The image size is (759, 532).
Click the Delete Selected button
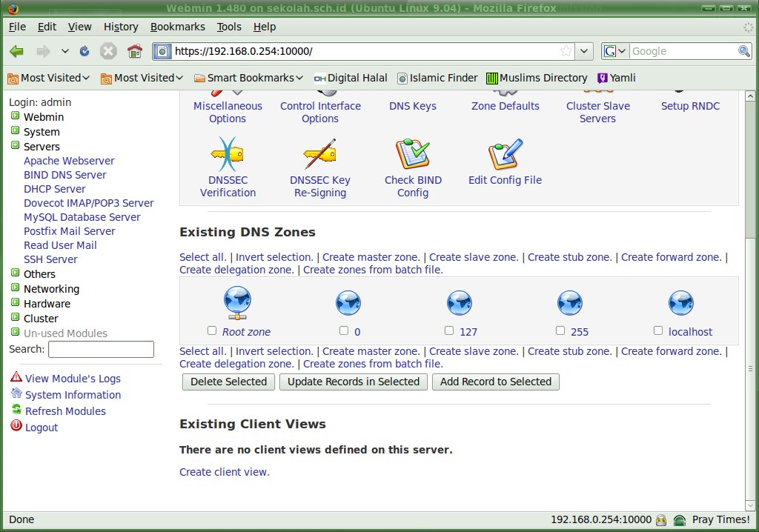[x=228, y=382]
